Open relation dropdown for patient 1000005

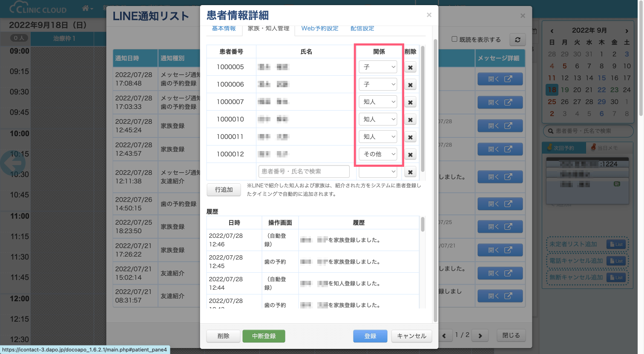pos(378,67)
